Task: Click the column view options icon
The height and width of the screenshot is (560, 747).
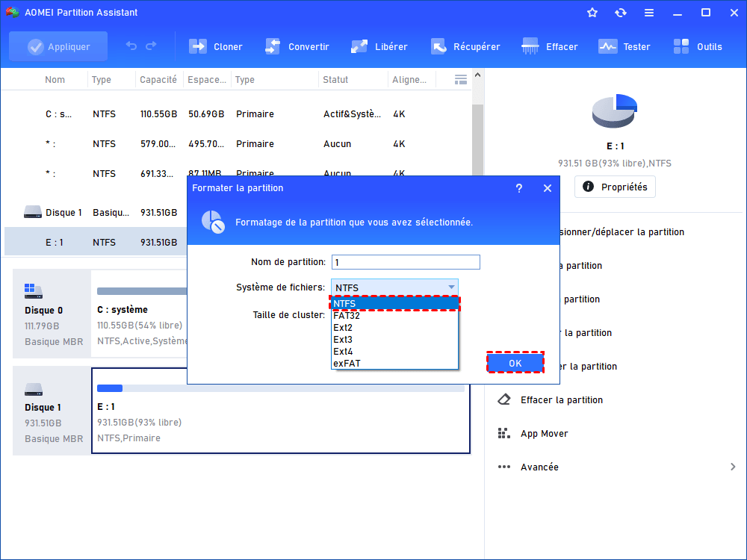Action: pos(461,80)
